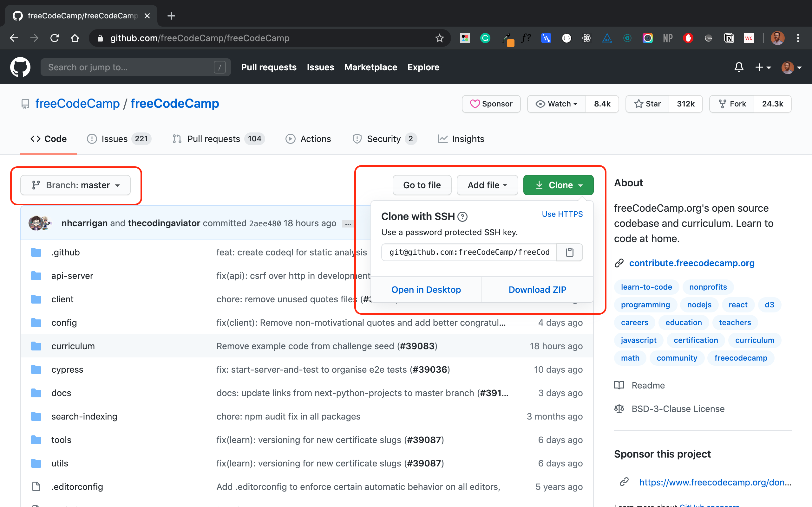Open GitHub home via the Octocat logo
The width and height of the screenshot is (812, 507).
(x=21, y=67)
